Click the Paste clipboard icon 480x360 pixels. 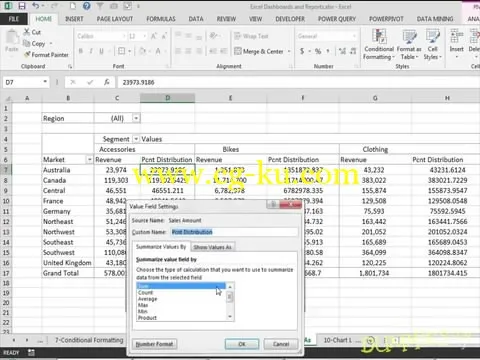click(x=12, y=37)
